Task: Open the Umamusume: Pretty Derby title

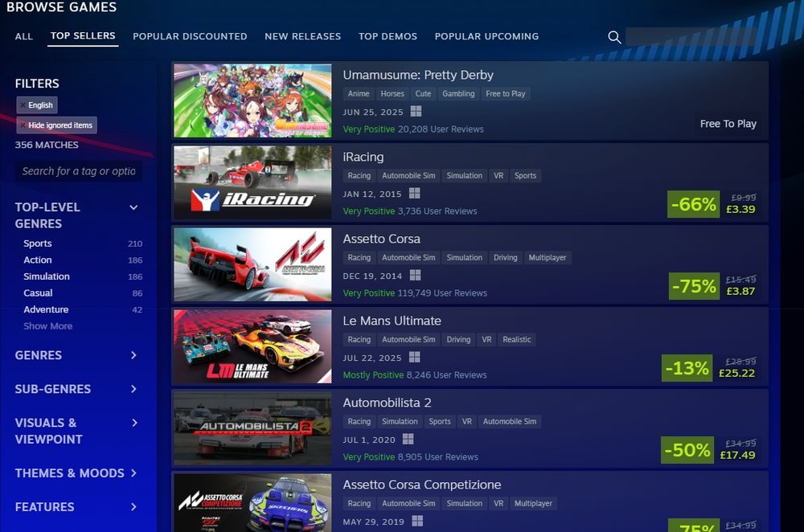Action: tap(418, 75)
